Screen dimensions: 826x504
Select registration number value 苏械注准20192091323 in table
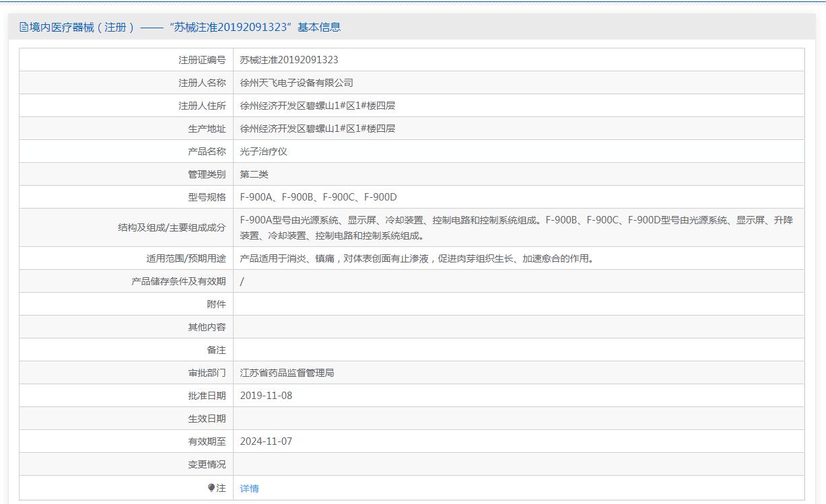tap(289, 60)
